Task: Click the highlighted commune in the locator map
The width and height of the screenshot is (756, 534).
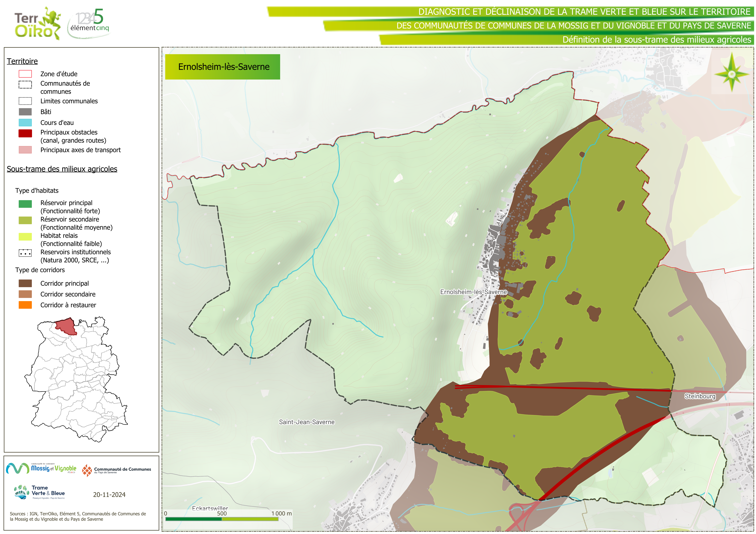Action: click(x=66, y=326)
